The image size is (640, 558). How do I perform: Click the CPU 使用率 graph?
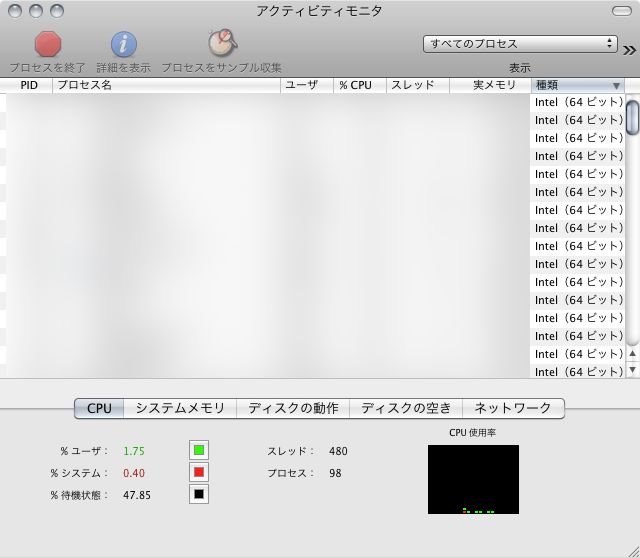coord(473,480)
